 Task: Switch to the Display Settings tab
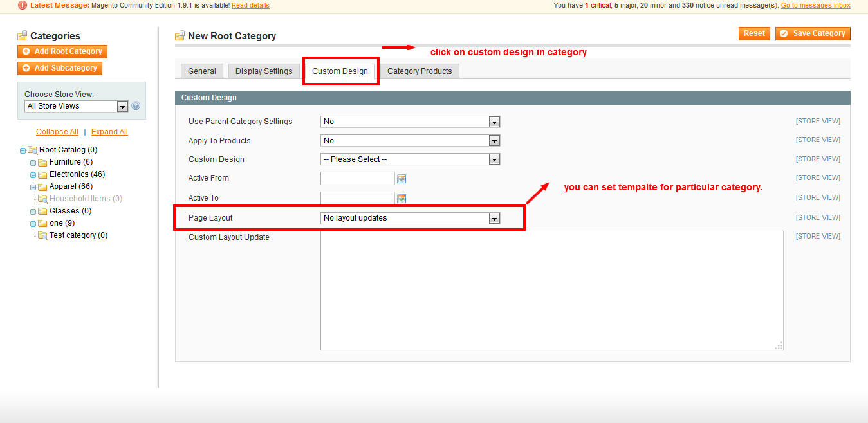(264, 71)
